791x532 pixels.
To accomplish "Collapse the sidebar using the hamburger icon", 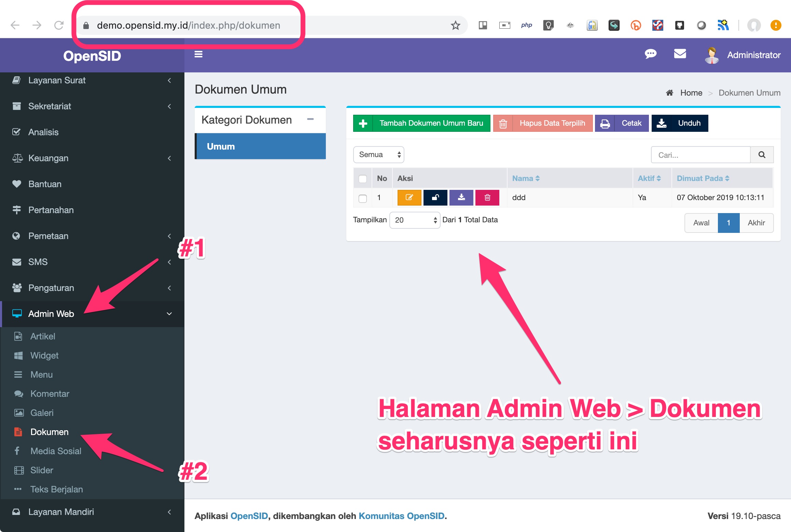I will (x=198, y=54).
